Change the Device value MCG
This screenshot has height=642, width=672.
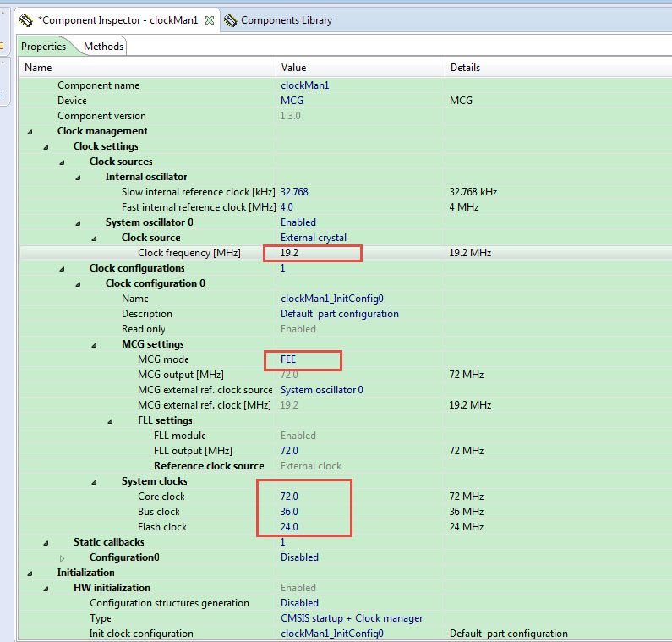pyautogui.click(x=292, y=101)
